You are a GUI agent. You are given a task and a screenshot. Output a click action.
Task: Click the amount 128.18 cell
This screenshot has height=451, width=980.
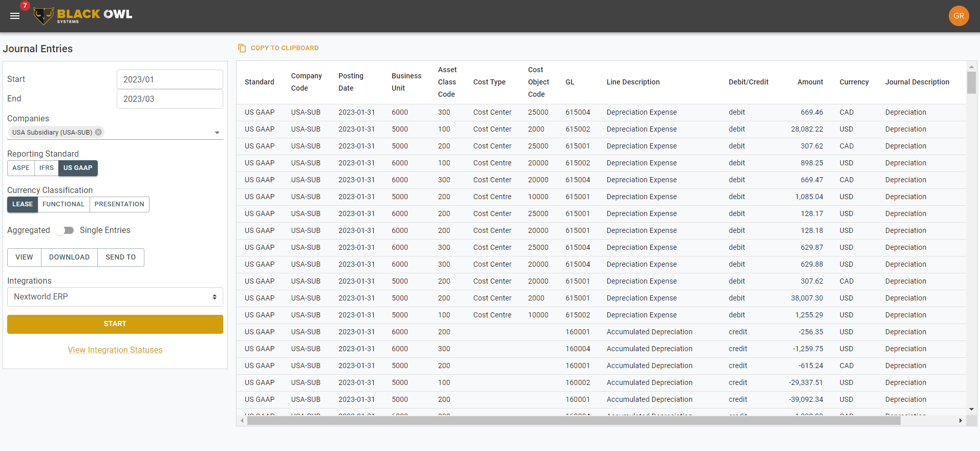[x=812, y=231]
